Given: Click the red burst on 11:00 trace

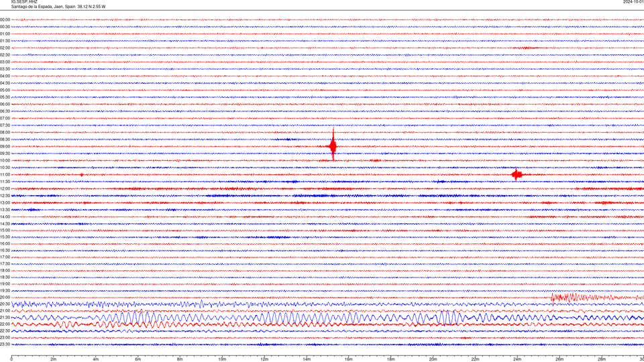Looking at the screenshot, I should (x=517, y=175).
